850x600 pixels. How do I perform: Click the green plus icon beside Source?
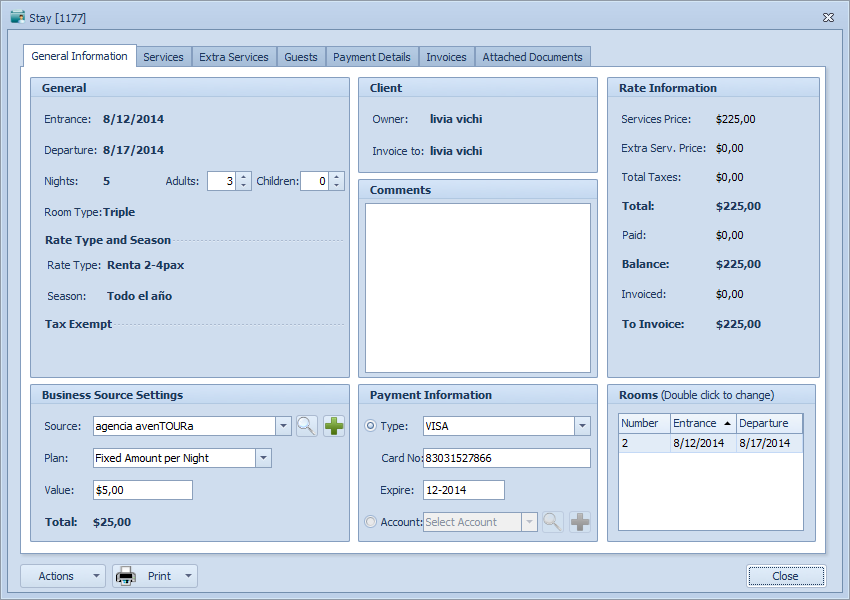[334, 426]
